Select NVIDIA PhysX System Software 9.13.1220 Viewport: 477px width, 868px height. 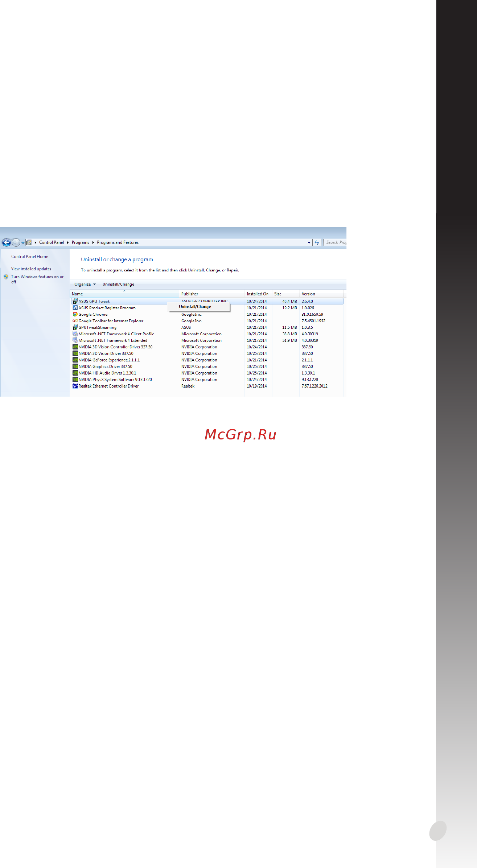click(115, 380)
